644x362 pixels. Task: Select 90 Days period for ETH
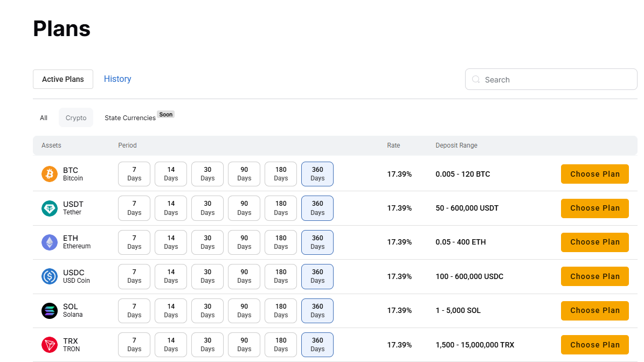point(244,242)
